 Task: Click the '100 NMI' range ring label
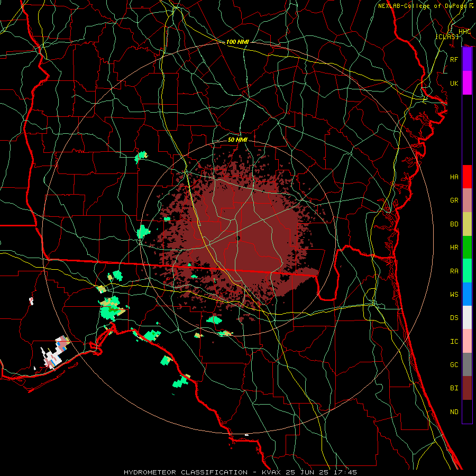click(x=237, y=42)
